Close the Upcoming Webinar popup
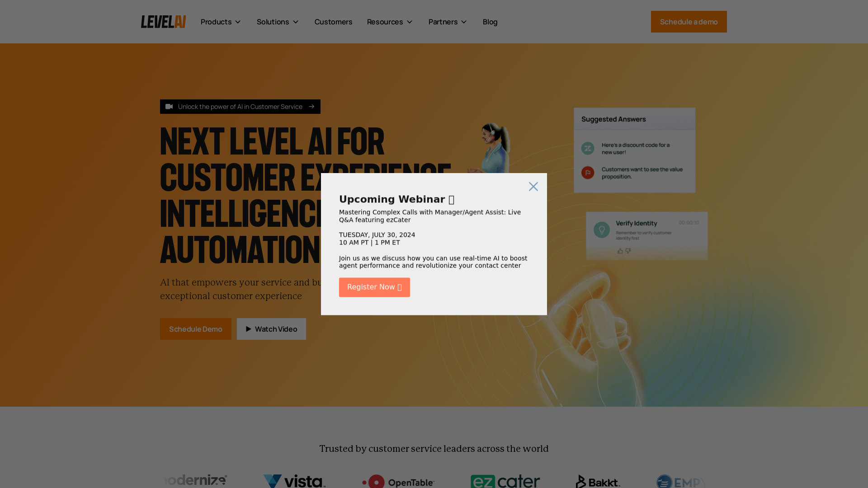 (x=533, y=187)
